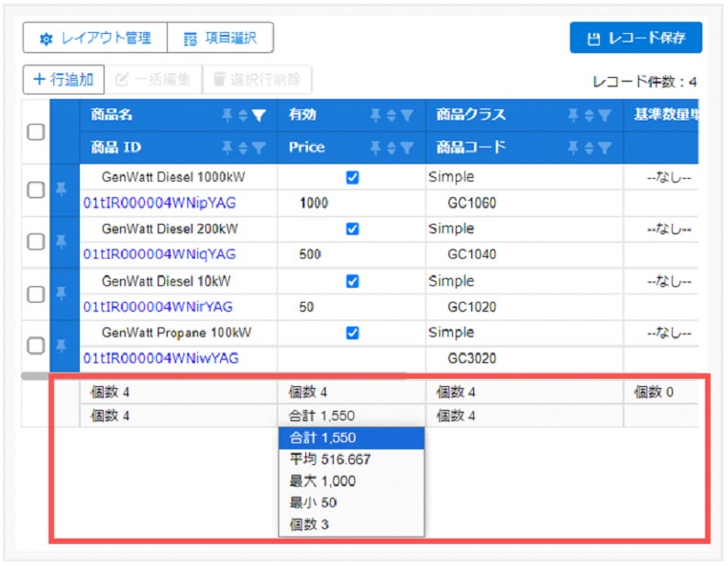Open the 商品名 column filter

(259, 116)
